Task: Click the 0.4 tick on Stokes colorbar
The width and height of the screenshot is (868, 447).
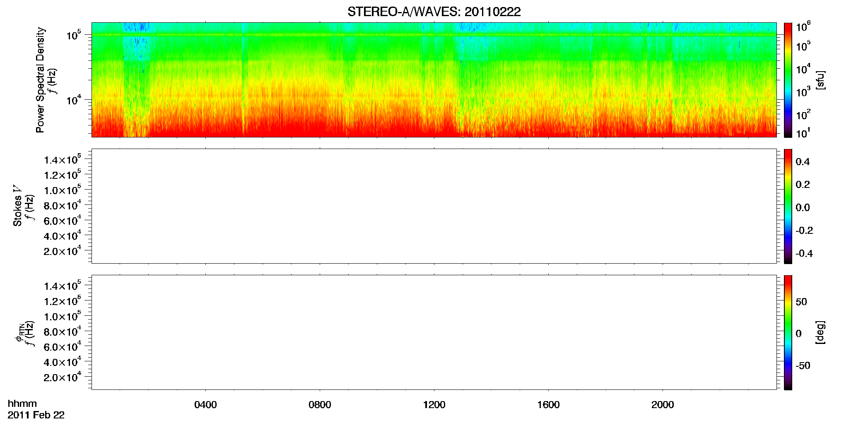Action: 803,162
